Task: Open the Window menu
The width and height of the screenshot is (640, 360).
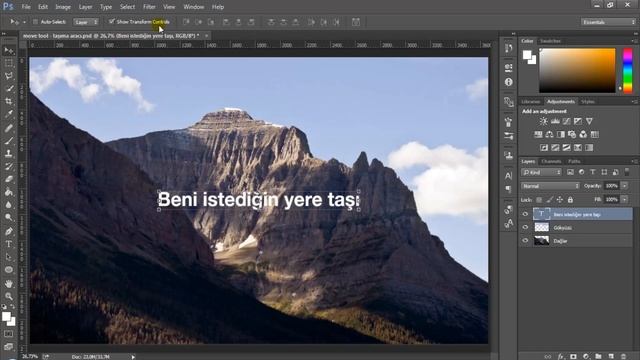Action: click(193, 7)
